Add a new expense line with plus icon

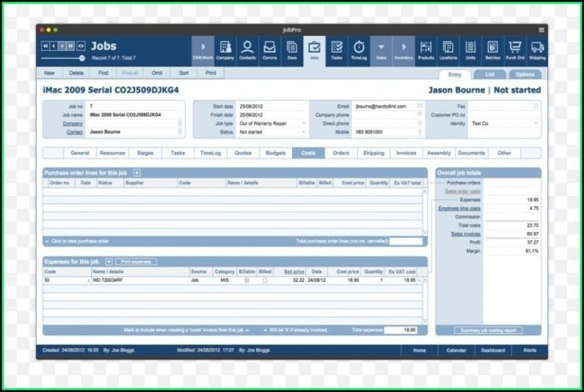(x=108, y=262)
